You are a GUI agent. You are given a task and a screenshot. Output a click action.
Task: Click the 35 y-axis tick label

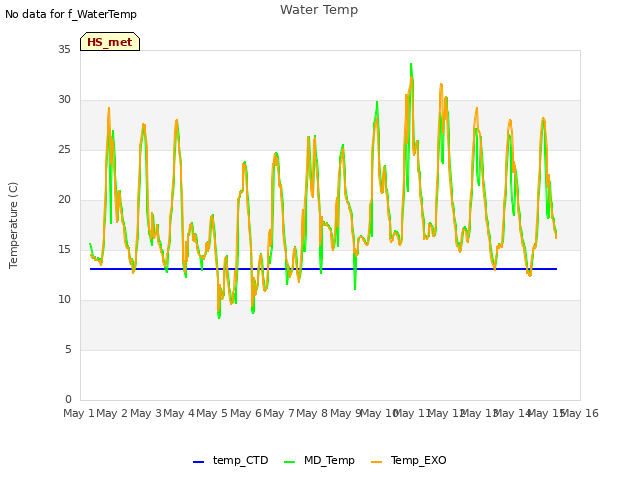[64, 49]
